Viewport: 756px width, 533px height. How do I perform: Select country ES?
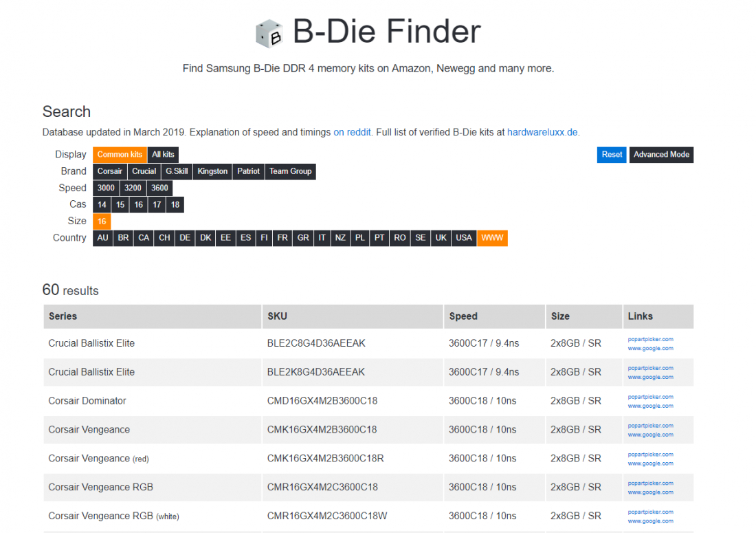coord(246,238)
